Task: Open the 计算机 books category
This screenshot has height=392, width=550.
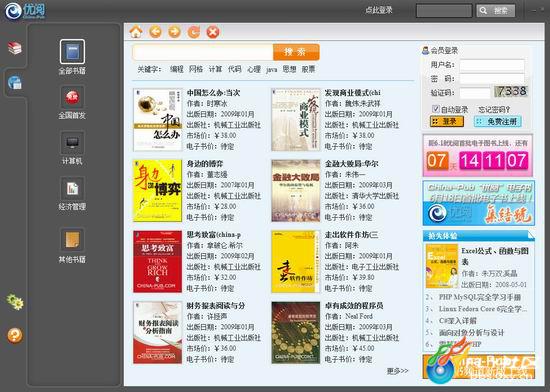Action: 72,142
